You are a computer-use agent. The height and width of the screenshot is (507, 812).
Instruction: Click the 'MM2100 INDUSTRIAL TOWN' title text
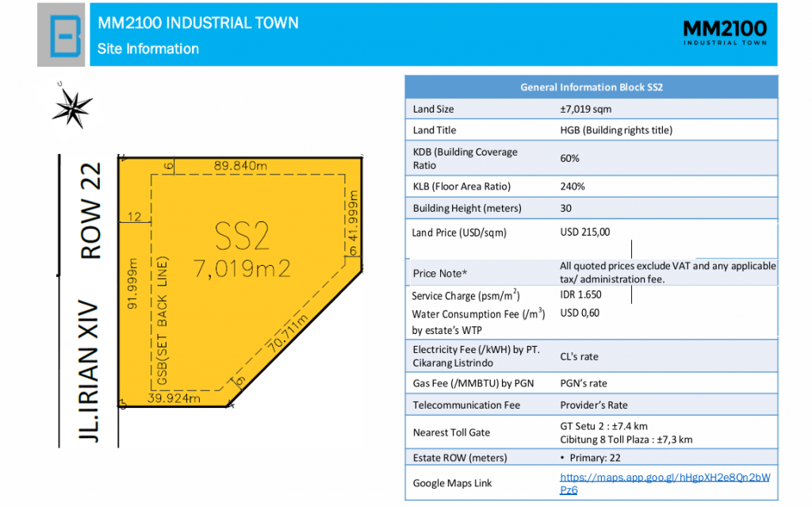(x=198, y=23)
